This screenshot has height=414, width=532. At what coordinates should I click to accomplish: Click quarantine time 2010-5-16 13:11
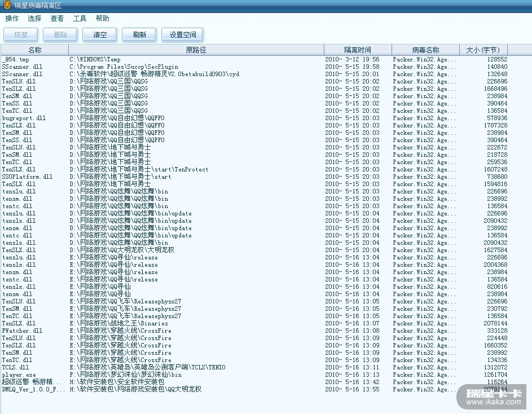pyautogui.click(x=352, y=367)
